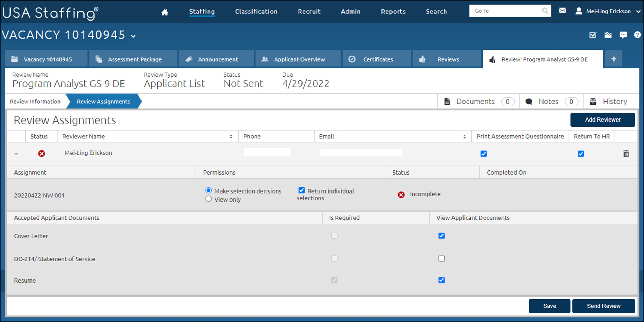Open the Recruit menu
The image size is (644, 322).
click(x=309, y=12)
